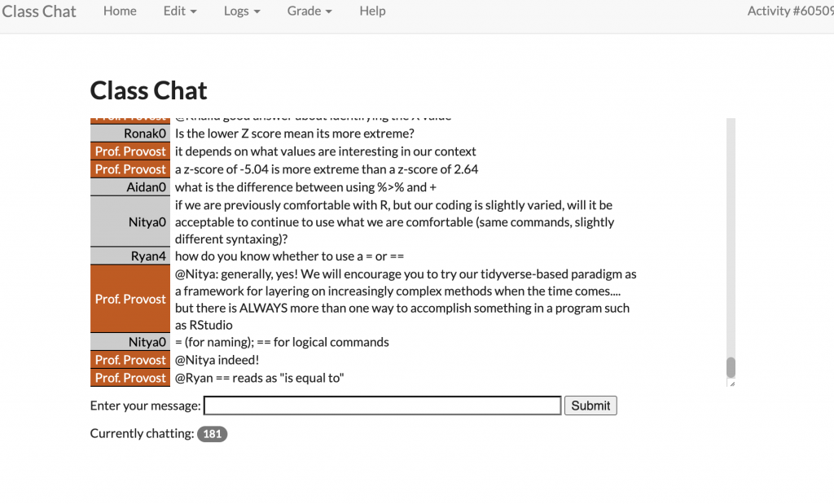Click Prof. Provost label beside '@Nitya indeed!'

[130, 360]
